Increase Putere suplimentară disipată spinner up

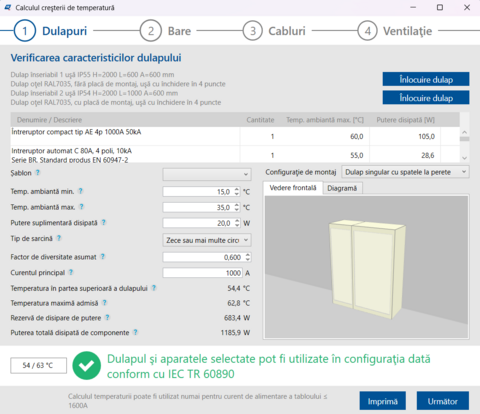point(237,220)
